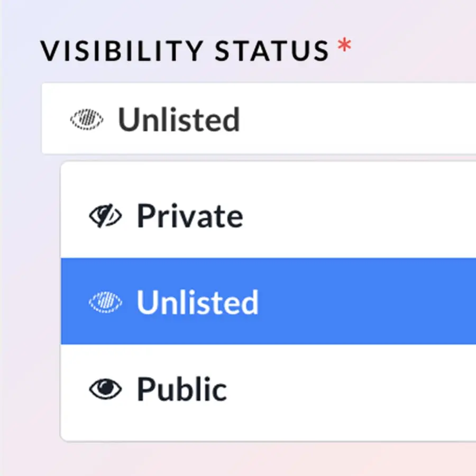Click the word VISIBILITY in the heading
476x476 pixels.
pyautogui.click(x=122, y=51)
